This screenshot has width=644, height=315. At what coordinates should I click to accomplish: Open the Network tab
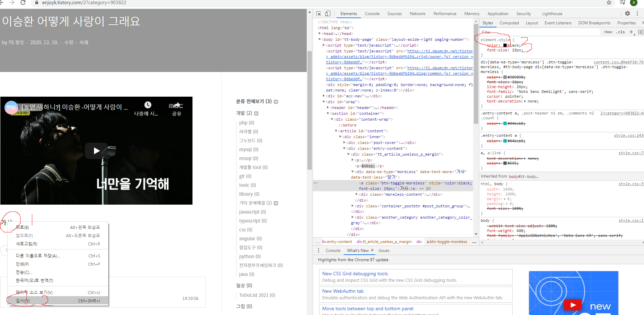pos(417,14)
